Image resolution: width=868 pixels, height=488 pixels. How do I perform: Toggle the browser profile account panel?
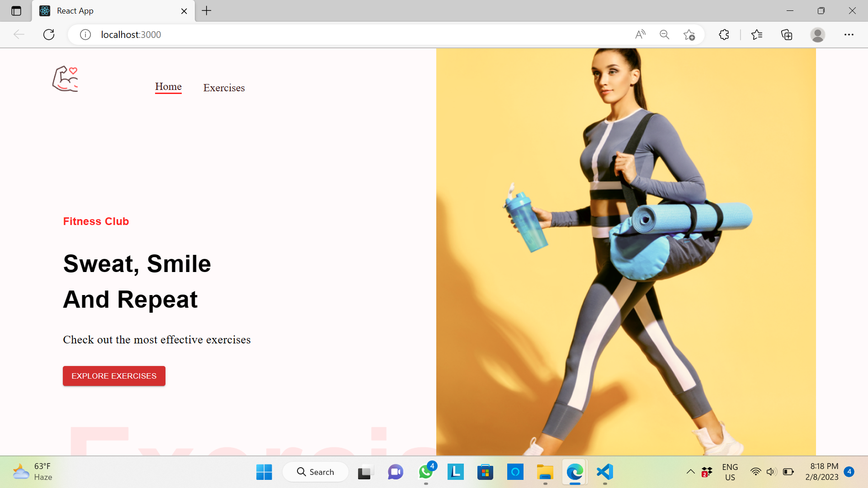[x=818, y=34]
